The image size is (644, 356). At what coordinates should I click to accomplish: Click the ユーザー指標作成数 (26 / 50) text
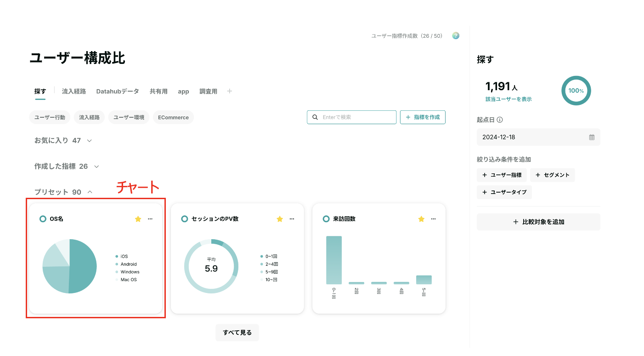click(407, 36)
